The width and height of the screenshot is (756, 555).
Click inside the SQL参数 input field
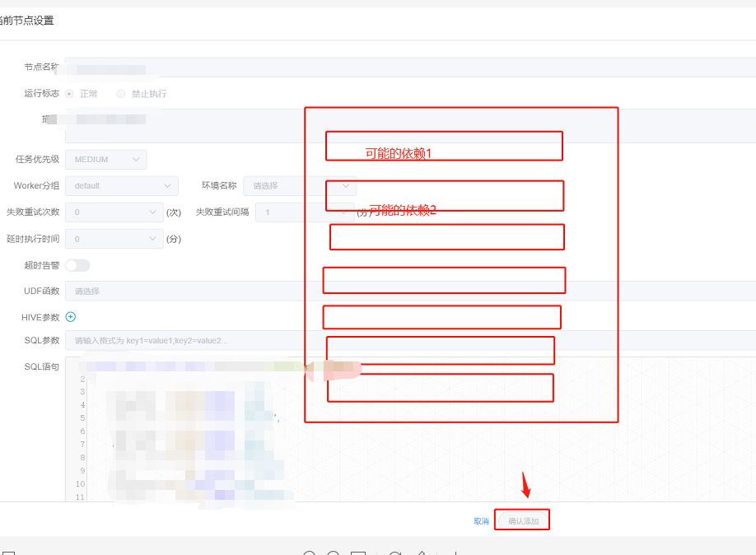tap(165, 340)
